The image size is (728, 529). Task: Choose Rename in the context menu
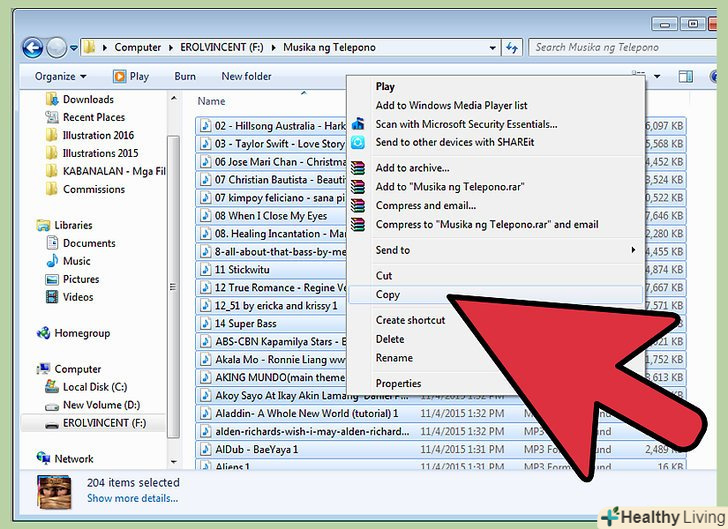[394, 358]
